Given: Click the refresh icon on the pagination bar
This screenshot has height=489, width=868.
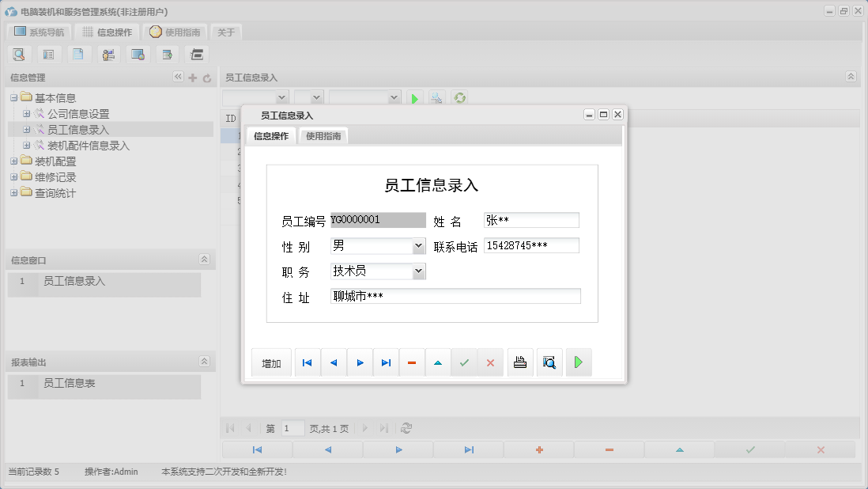Looking at the screenshot, I should (406, 428).
